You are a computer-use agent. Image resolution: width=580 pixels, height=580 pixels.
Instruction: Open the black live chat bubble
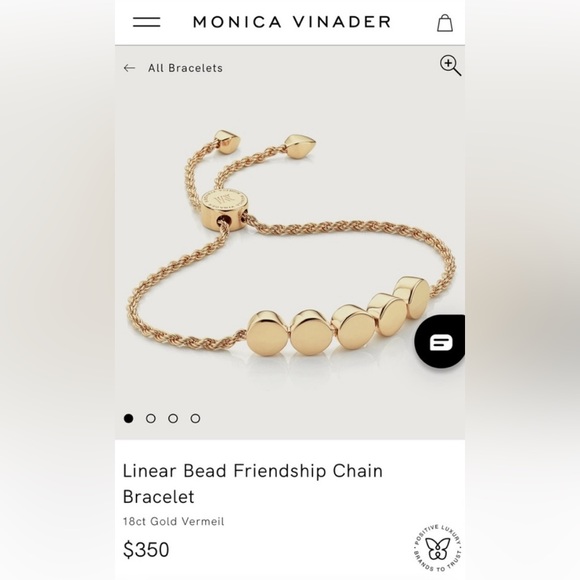(x=439, y=341)
